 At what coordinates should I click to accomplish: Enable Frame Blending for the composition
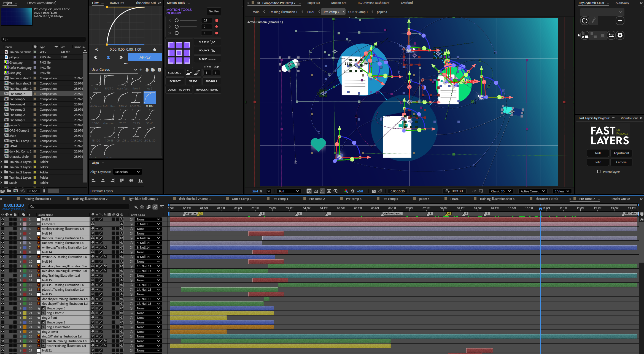pos(148,207)
